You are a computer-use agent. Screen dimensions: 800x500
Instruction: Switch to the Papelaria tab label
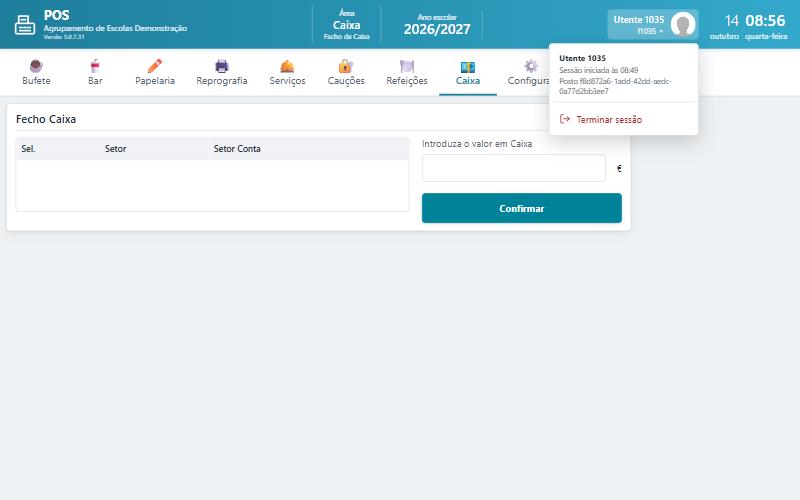(155, 81)
